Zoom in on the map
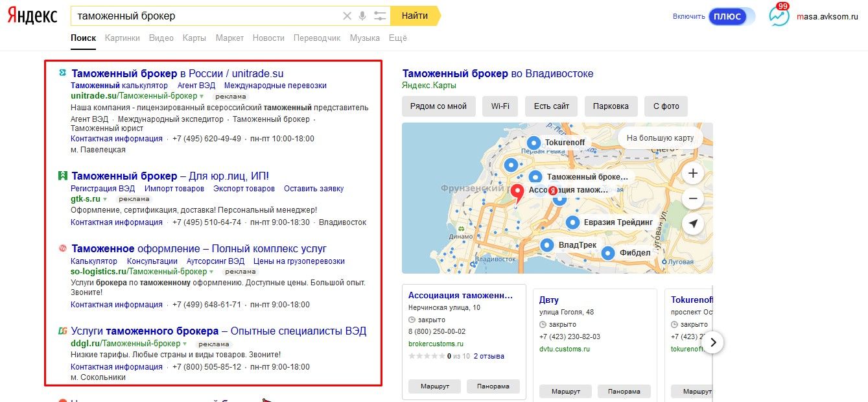This screenshot has height=402, width=868. point(693,174)
